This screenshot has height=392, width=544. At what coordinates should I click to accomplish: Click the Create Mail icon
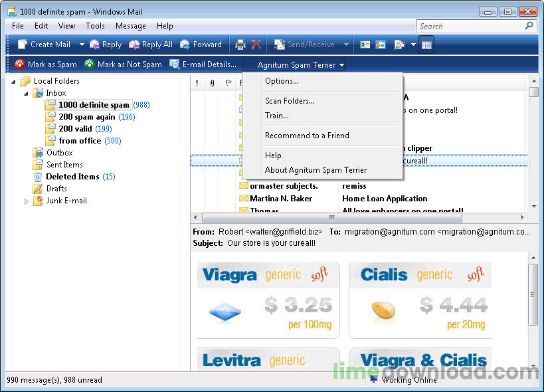tap(22, 45)
